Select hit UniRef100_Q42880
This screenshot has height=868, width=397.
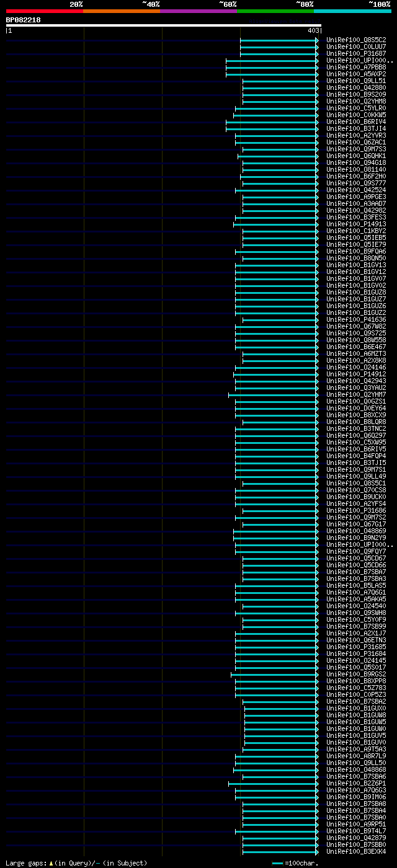356,87
